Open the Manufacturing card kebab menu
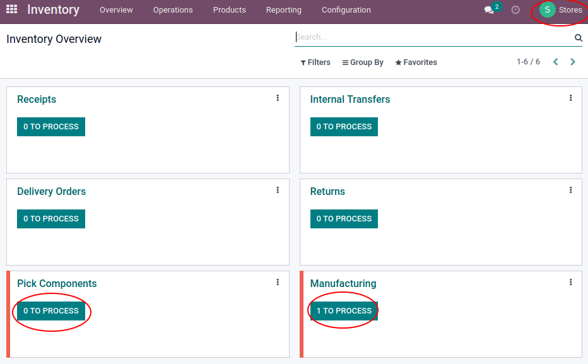Screen dimensions: 588x364 click(571, 282)
